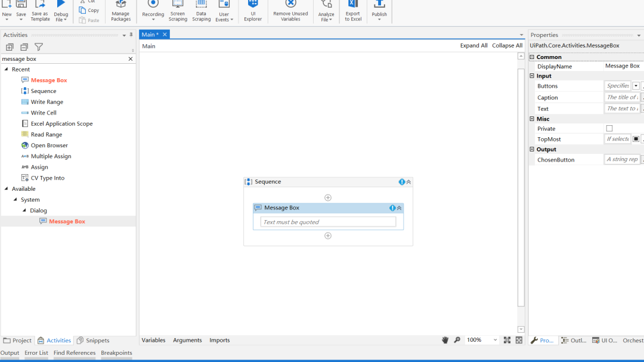Select Excel Application Scope activity
The image size is (644, 362).
tap(61, 123)
